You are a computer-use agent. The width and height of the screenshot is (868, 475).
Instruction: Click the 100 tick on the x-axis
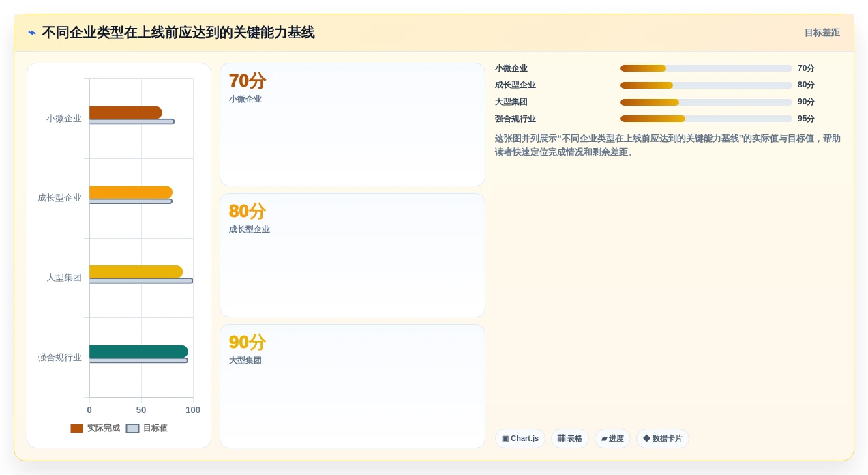coord(193,410)
